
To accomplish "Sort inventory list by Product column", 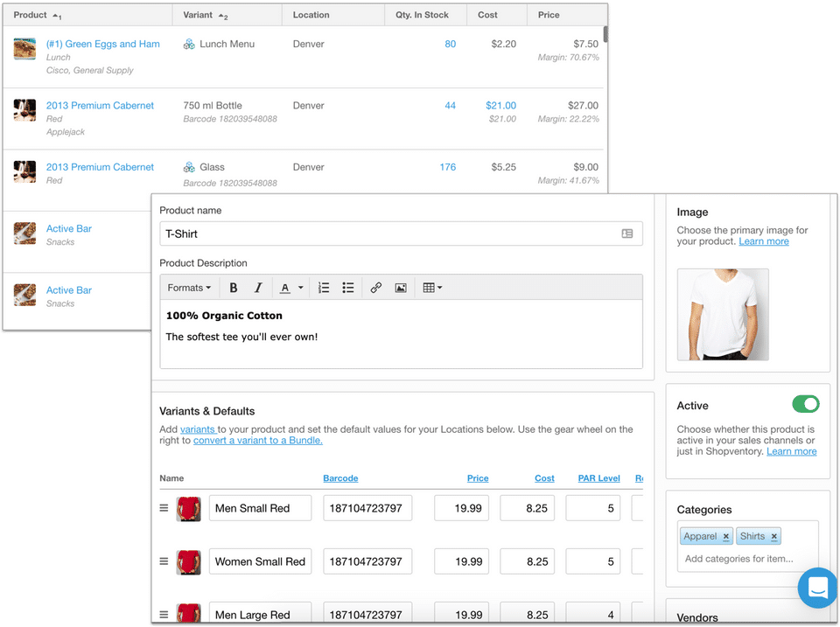I will coord(37,15).
